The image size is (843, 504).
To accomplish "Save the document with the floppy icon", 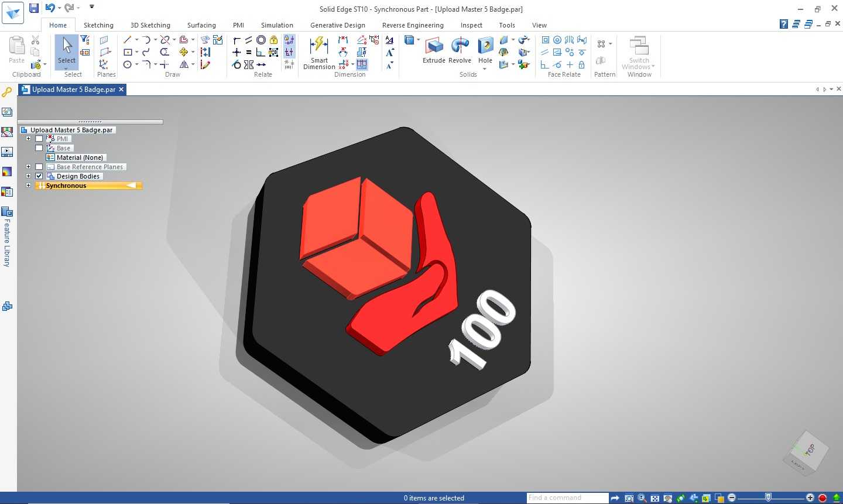I will click(34, 8).
